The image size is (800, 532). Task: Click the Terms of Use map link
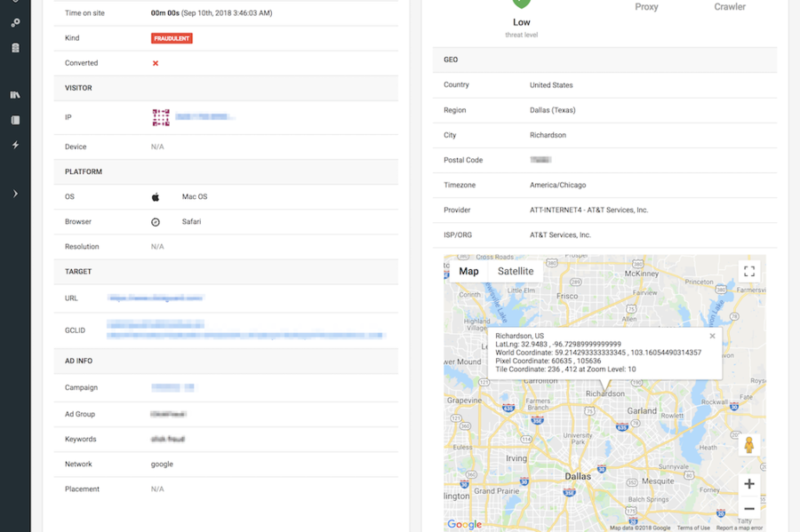click(x=693, y=528)
